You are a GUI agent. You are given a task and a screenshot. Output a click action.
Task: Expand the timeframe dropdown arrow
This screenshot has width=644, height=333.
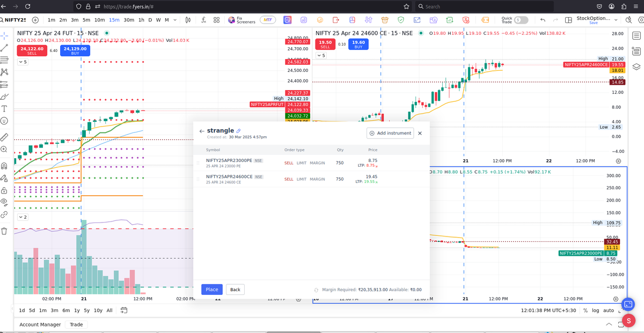click(176, 20)
